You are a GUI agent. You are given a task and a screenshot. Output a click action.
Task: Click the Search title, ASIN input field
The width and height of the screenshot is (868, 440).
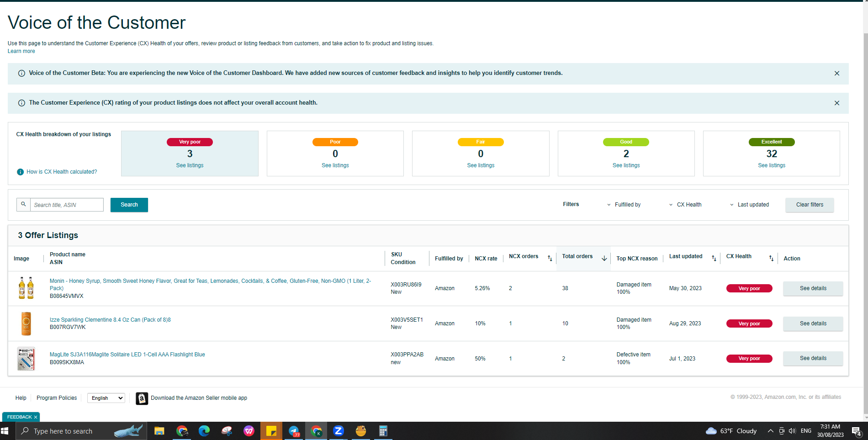click(67, 205)
